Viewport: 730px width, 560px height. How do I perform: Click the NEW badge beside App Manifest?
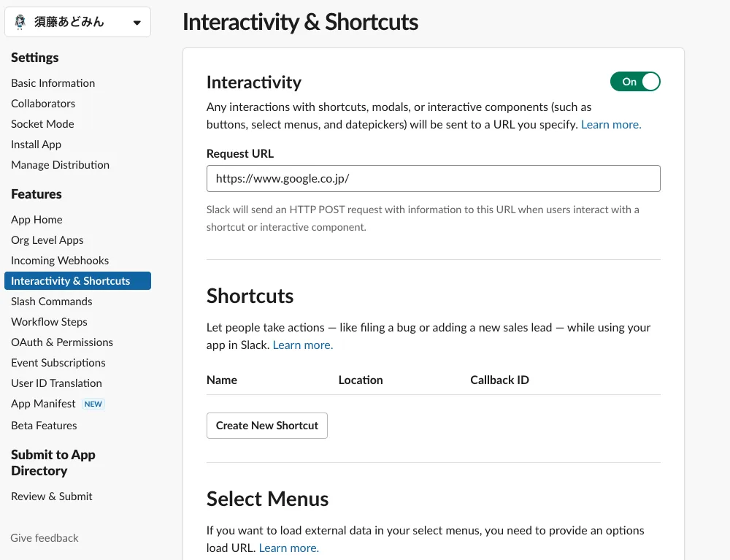(x=93, y=404)
